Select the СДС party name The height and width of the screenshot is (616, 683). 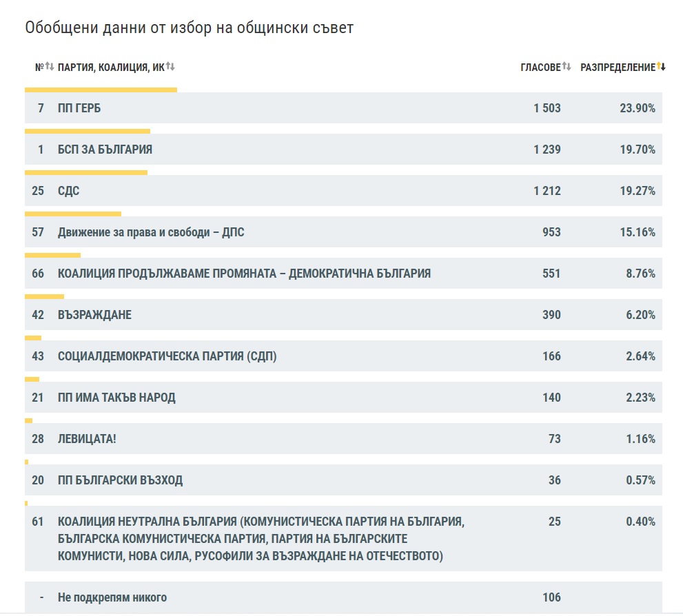pos(68,191)
